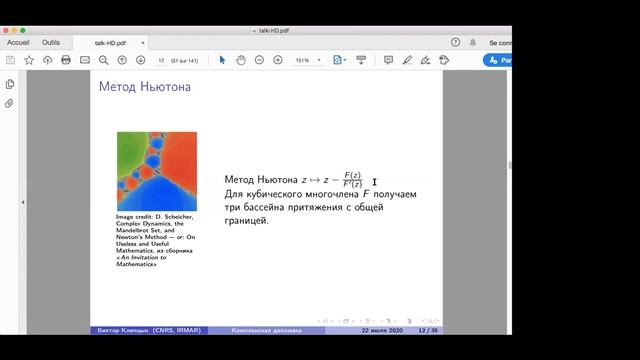Click the save file icon
Viewport: 640px width, 360px height.
(x=11, y=60)
